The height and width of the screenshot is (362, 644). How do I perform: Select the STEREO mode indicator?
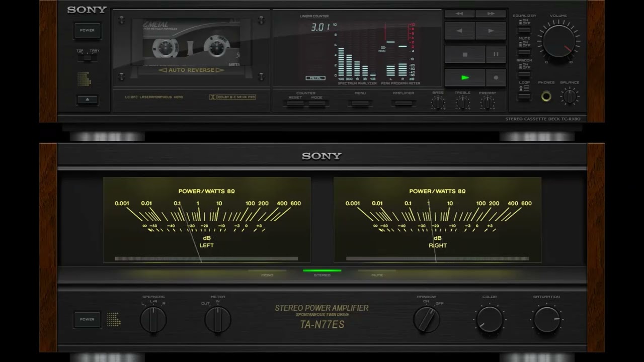tap(322, 273)
